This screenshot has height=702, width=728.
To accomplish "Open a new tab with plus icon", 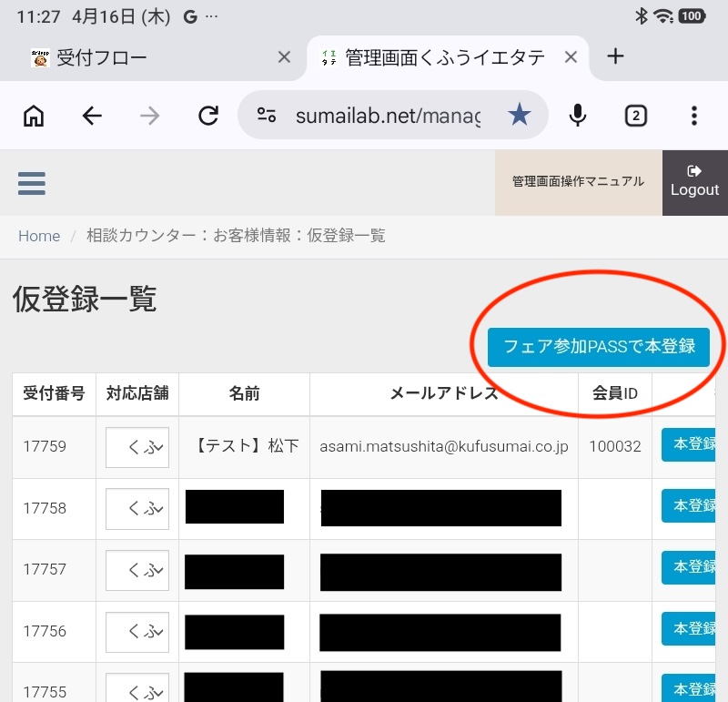I will (x=615, y=56).
